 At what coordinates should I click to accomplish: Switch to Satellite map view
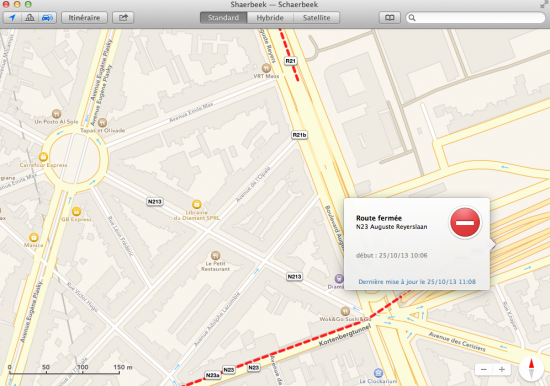pyautogui.click(x=316, y=18)
